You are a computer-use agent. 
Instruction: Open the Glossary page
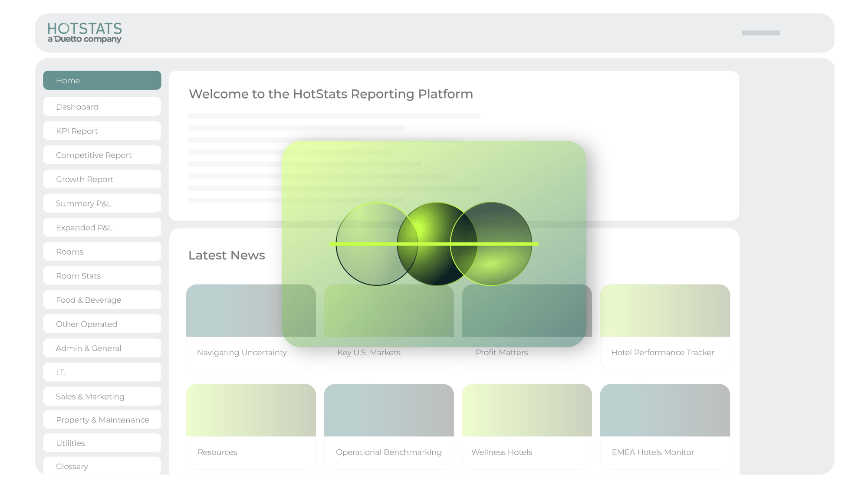[102, 466]
